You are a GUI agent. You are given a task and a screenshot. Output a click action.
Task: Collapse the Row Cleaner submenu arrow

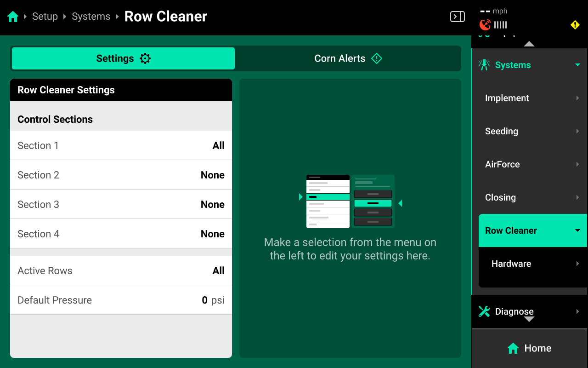click(x=577, y=230)
